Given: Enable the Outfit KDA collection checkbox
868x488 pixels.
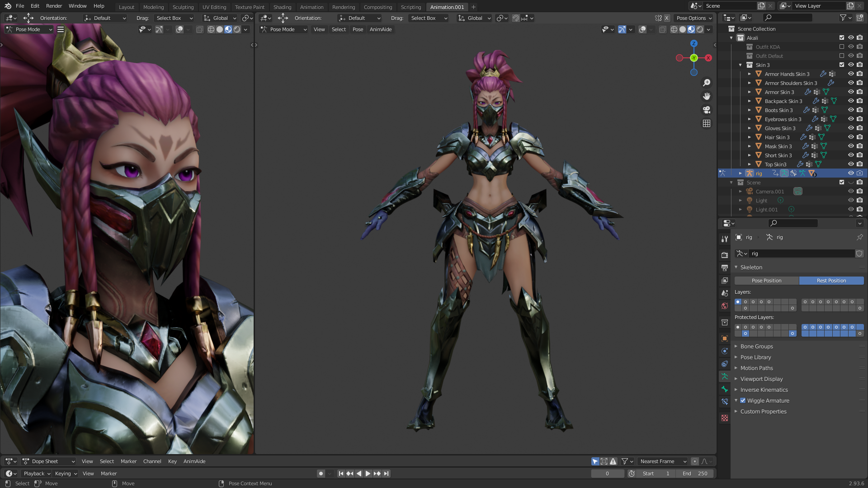Looking at the screenshot, I should click(842, 47).
